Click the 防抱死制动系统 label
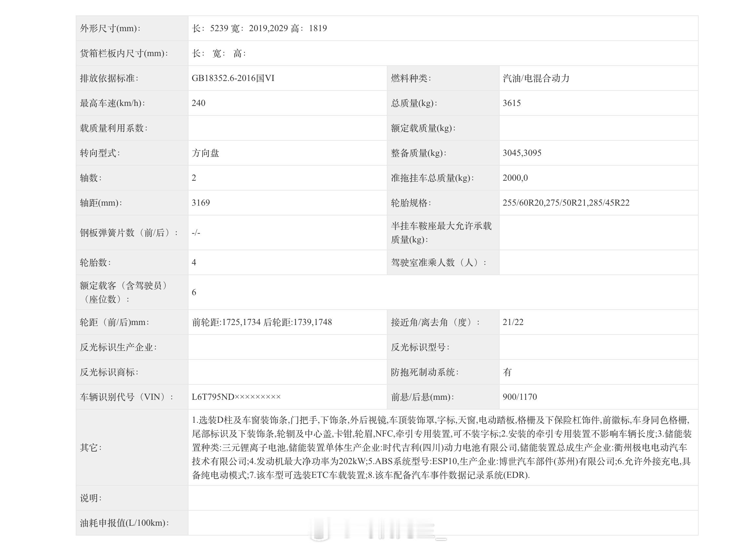This screenshot has width=756, height=549. pos(425,372)
